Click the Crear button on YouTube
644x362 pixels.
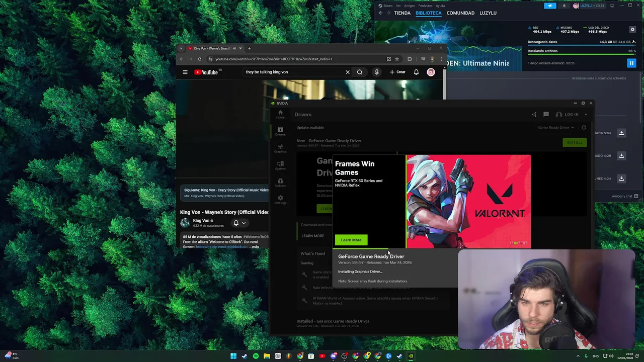pyautogui.click(x=397, y=72)
